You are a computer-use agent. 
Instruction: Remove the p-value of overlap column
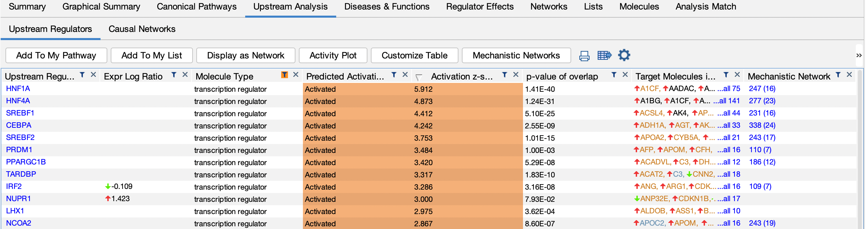click(625, 75)
